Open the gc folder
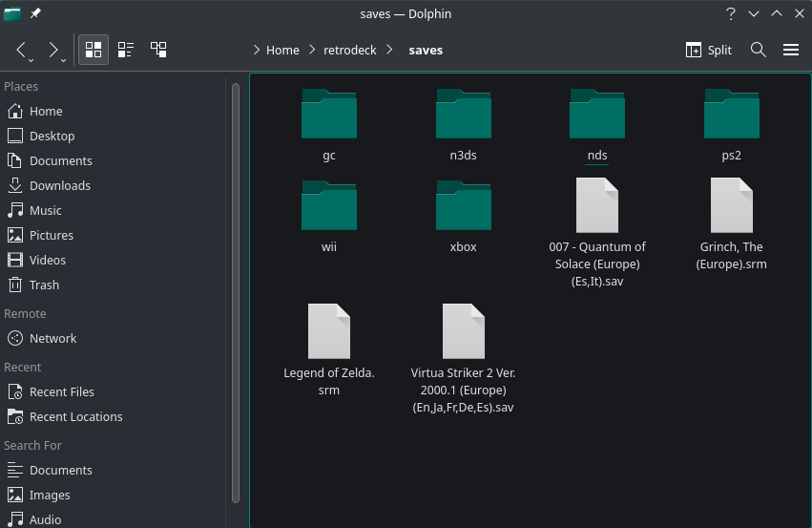Screen dimensions: 812x528 click(x=328, y=115)
